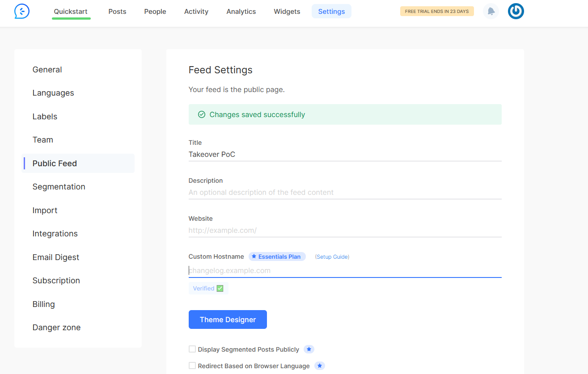588x374 pixels.
Task: Enable Redirect Based on Browser Language
Action: (x=192, y=365)
